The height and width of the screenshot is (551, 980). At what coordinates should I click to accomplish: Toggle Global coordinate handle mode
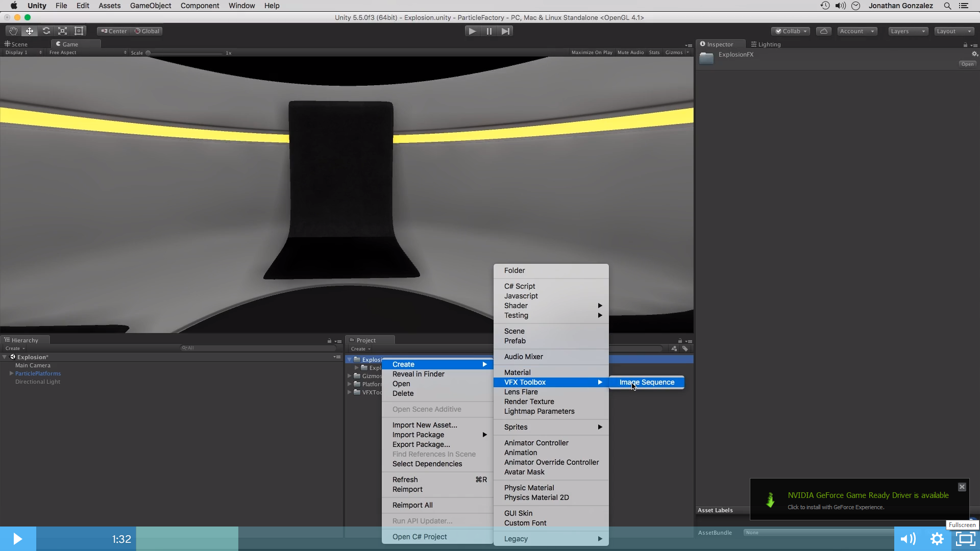pos(146,31)
